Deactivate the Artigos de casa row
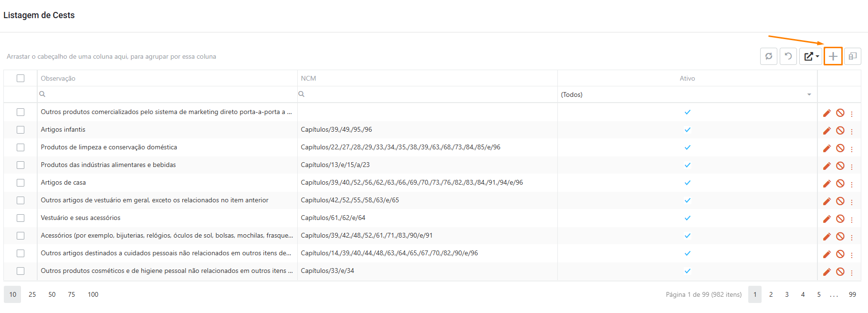868x313 pixels. tap(840, 183)
